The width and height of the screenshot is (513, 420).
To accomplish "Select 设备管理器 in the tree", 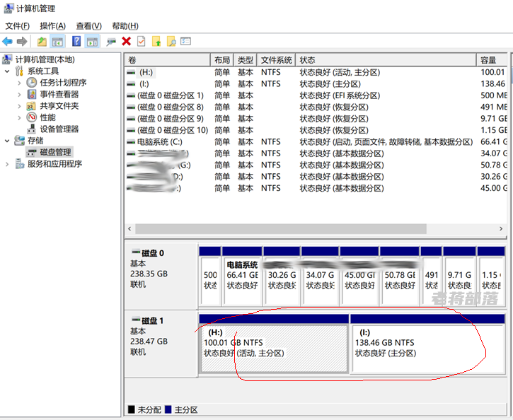I will coord(59,129).
